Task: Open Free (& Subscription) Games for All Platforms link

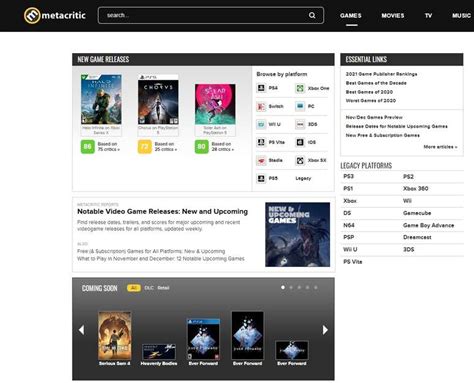Action: click(x=151, y=251)
